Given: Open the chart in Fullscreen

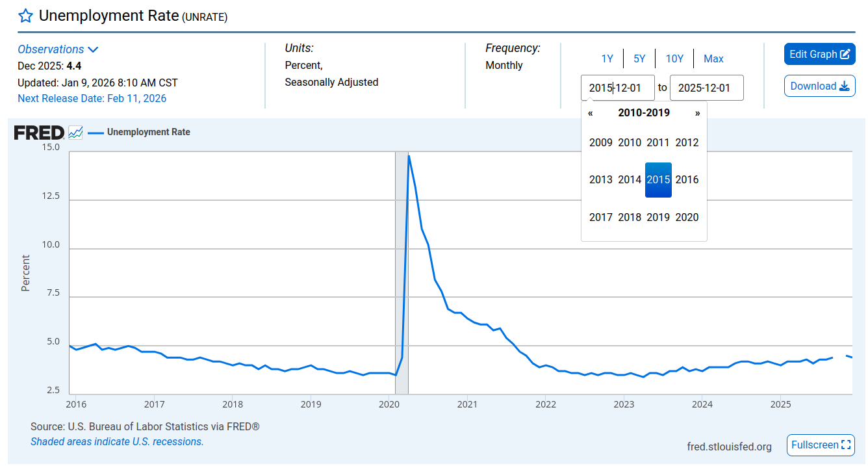Looking at the screenshot, I should [821, 445].
